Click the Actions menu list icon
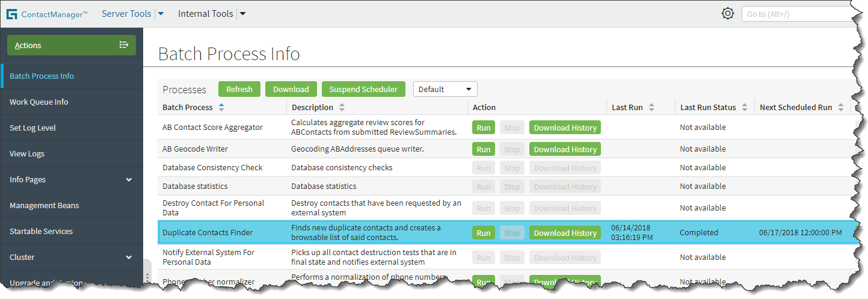 click(x=124, y=45)
